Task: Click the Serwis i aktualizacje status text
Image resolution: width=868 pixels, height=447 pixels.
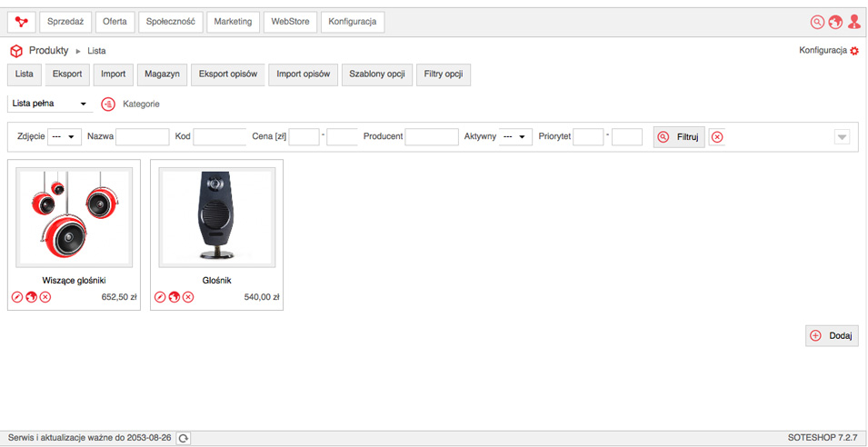Action: click(90, 438)
